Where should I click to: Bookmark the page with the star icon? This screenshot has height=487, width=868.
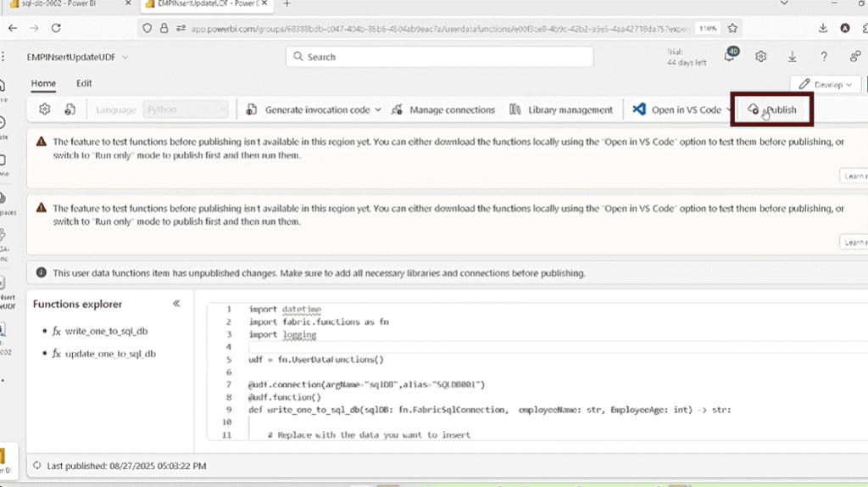tap(733, 28)
